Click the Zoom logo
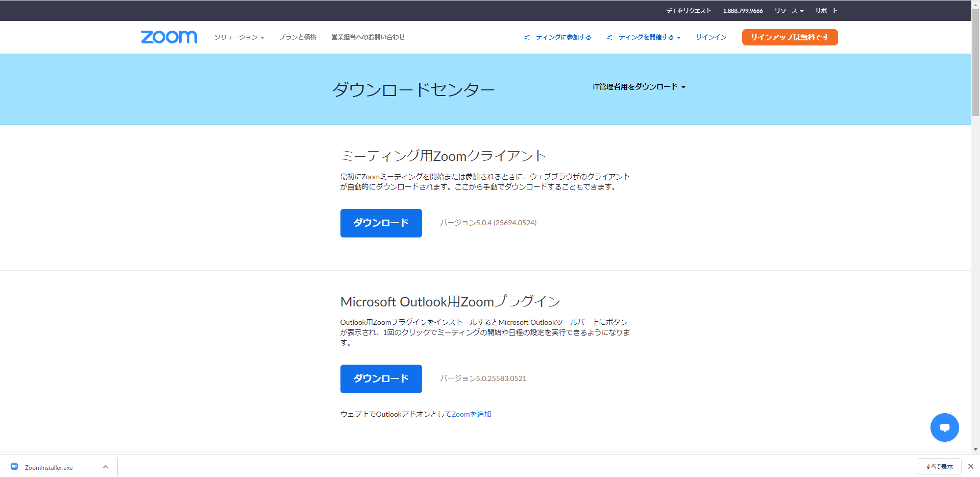 (x=169, y=37)
